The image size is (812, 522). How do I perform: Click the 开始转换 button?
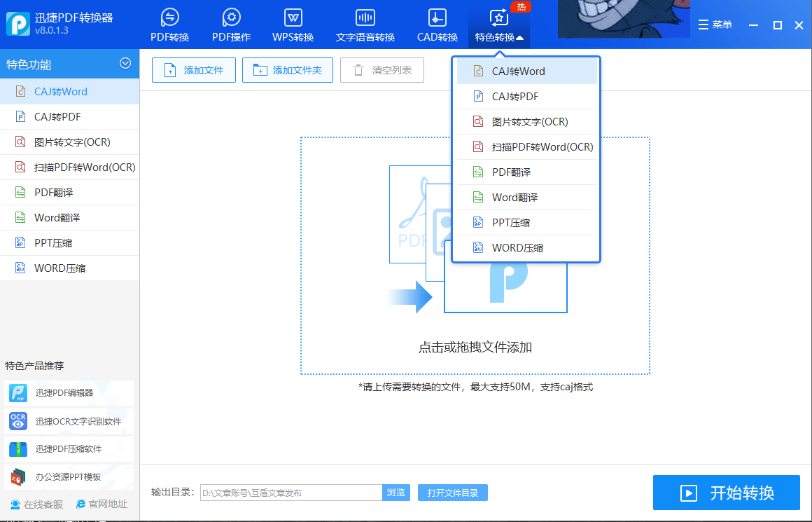(727, 493)
